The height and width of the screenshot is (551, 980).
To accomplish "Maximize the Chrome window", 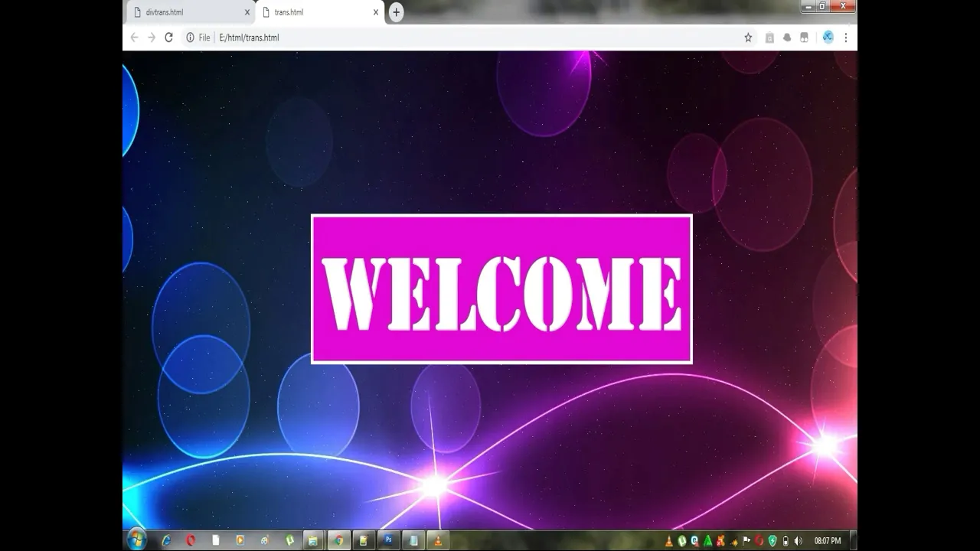I will pos(822,6).
